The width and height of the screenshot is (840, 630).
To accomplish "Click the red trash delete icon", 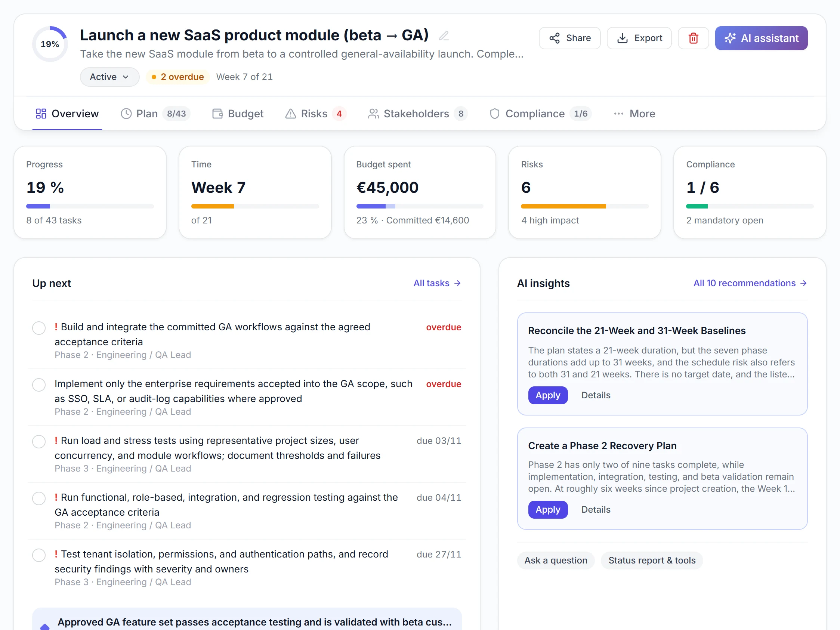I will (x=693, y=38).
